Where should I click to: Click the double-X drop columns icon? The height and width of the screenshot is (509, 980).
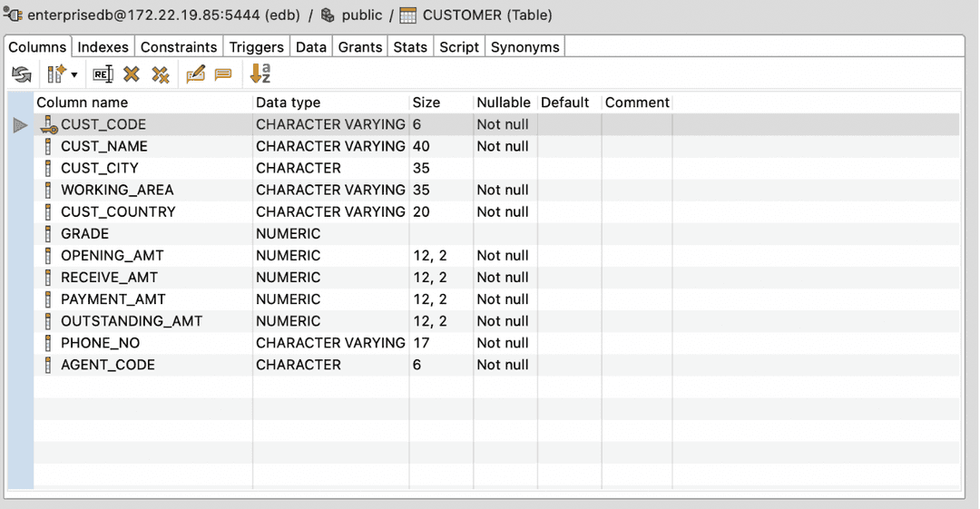click(x=161, y=74)
